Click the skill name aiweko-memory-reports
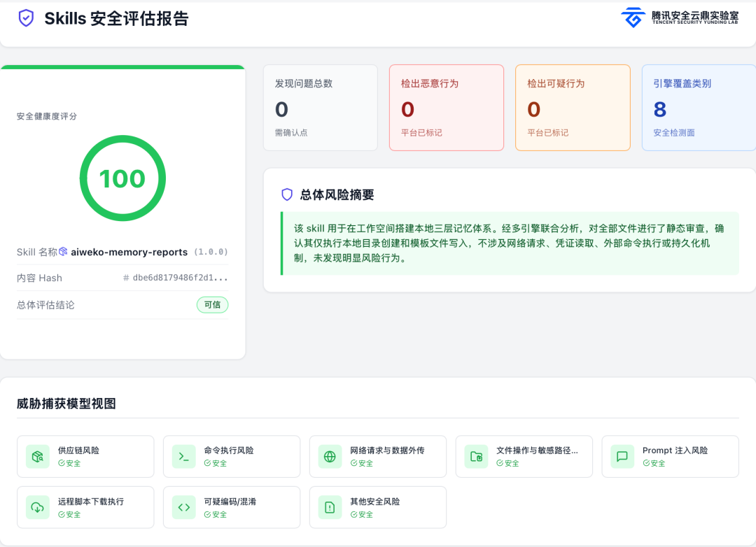 (x=129, y=252)
